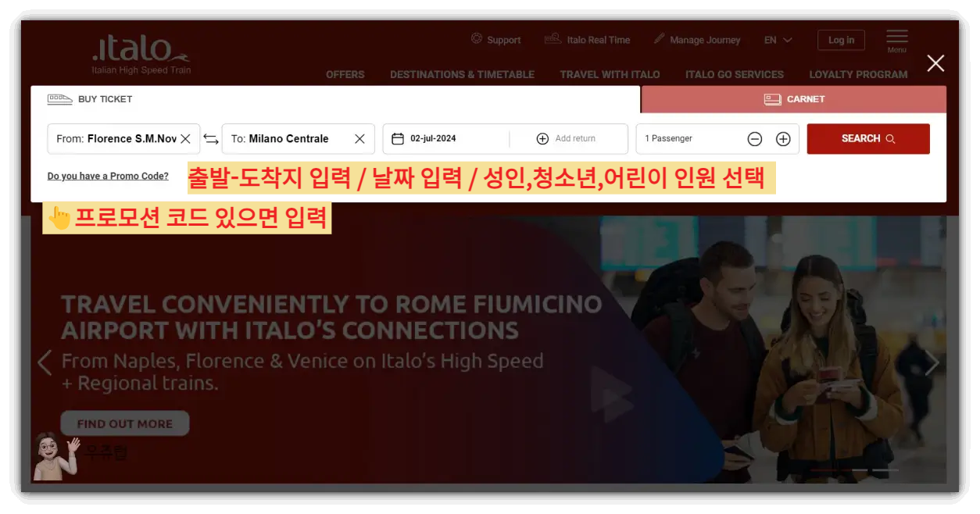980x514 pixels.
Task: Open Italo Real Time page
Action: [588, 39]
